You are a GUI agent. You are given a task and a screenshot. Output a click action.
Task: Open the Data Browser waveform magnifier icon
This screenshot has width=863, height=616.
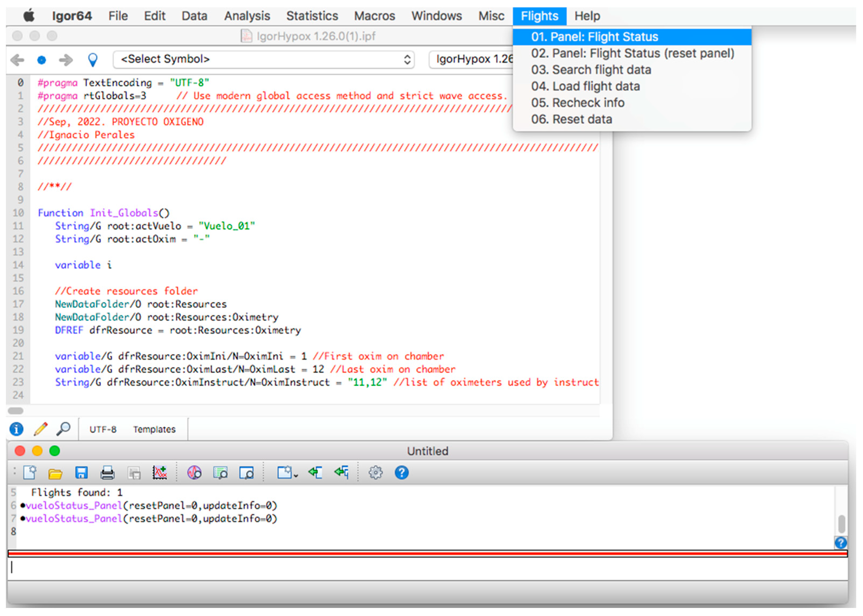pos(194,473)
